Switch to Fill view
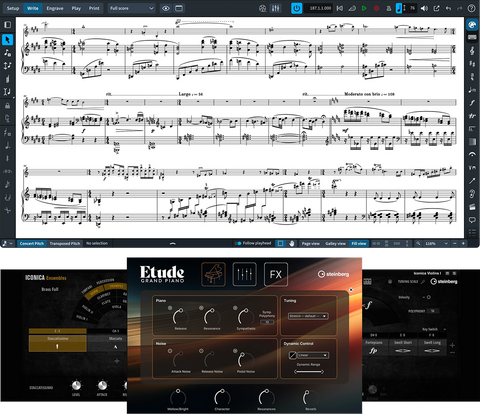Screen dimensions: 480x414 tap(359, 244)
